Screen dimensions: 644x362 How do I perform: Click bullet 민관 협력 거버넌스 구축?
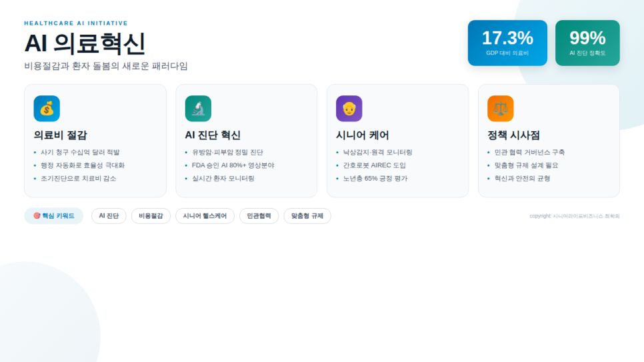(529, 153)
